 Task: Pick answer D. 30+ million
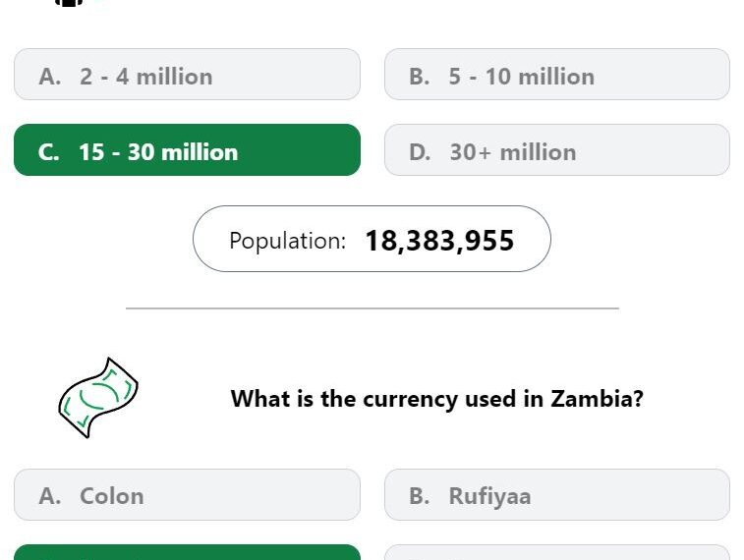[x=557, y=150]
